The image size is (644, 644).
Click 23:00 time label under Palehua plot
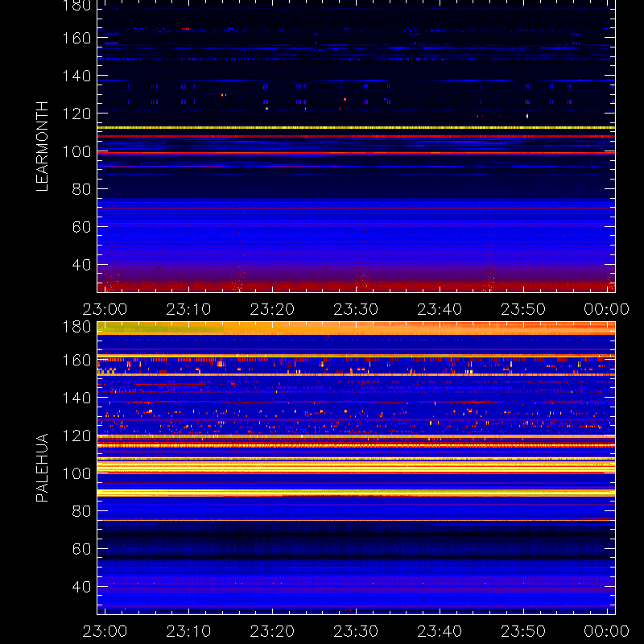pos(105,631)
